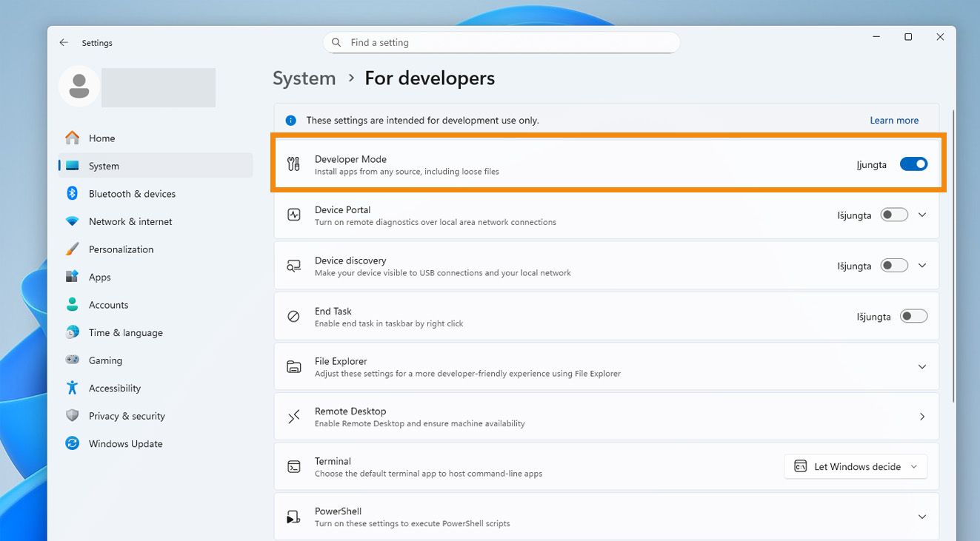The height and width of the screenshot is (541, 980).
Task: Expand the Device discovery options chevron
Action: pyautogui.click(x=922, y=266)
